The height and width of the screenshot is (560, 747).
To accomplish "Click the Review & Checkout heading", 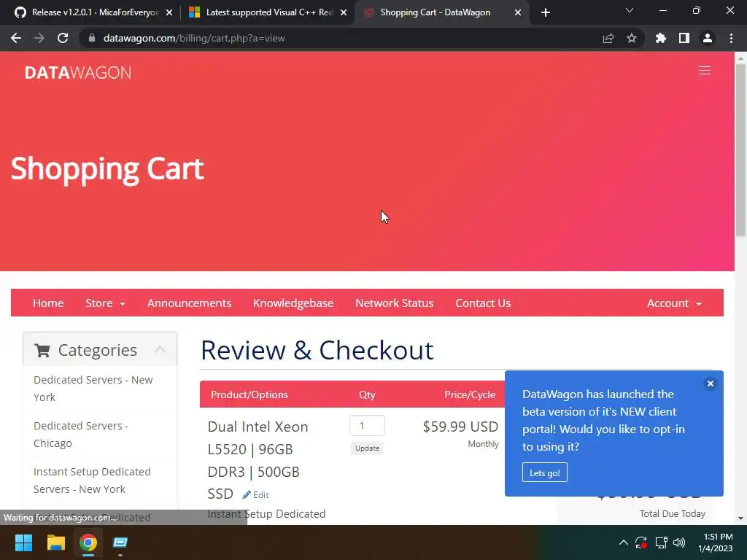I will [317, 351].
